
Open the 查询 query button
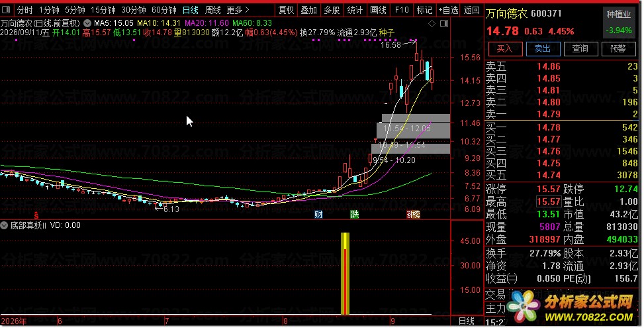coord(580,49)
